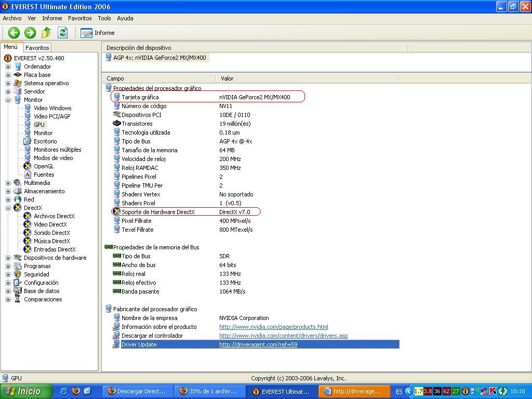The height and width of the screenshot is (399, 532).
Task: Open the Informe menu
Action: click(x=52, y=18)
